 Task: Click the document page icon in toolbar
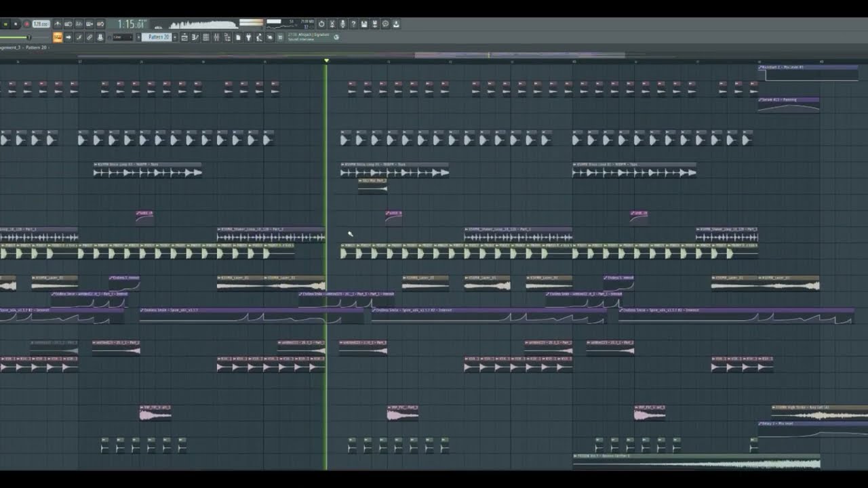pyautogui.click(x=238, y=37)
